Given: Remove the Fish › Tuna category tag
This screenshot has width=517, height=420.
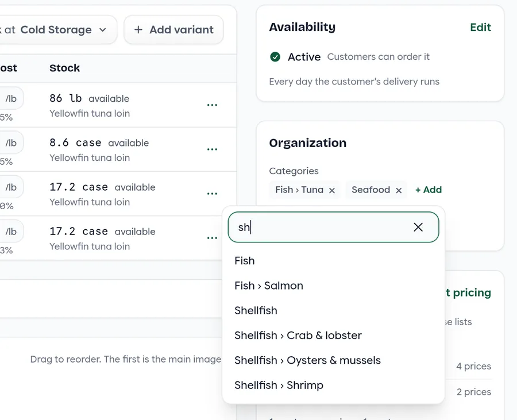Looking at the screenshot, I should click(x=332, y=190).
